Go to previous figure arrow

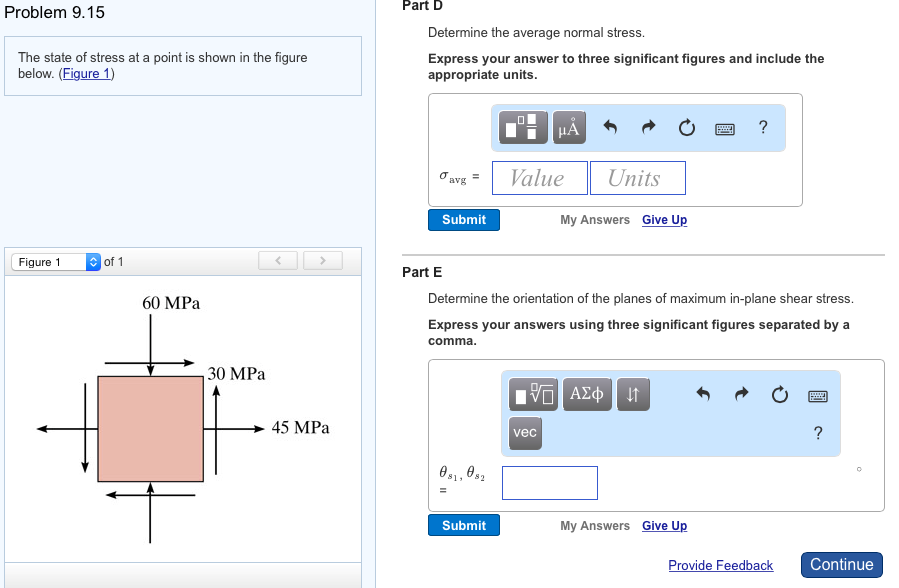278,260
